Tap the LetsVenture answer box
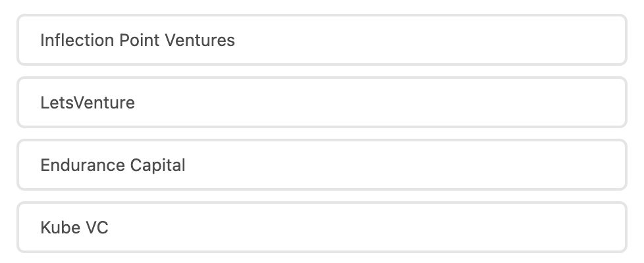Screen dimensions: 644x263 pyautogui.click(x=321, y=103)
